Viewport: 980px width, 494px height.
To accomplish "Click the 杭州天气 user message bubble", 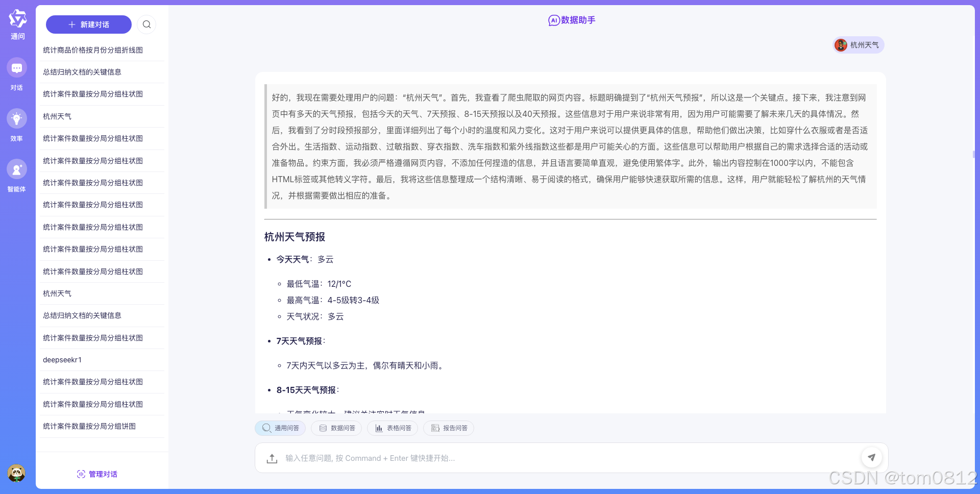I will [x=857, y=45].
